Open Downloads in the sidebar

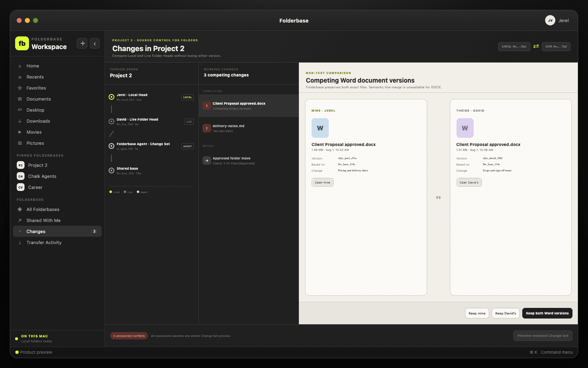[x=57, y=121]
